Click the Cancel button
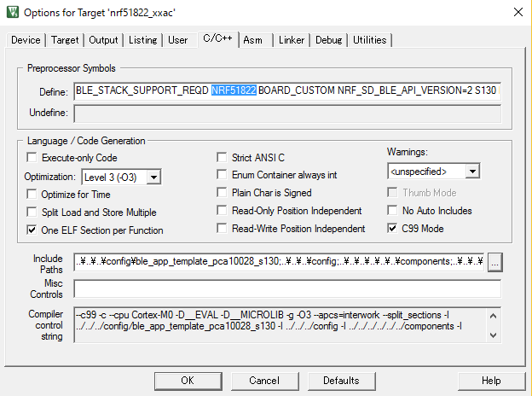The height and width of the screenshot is (396, 532). pos(264,381)
